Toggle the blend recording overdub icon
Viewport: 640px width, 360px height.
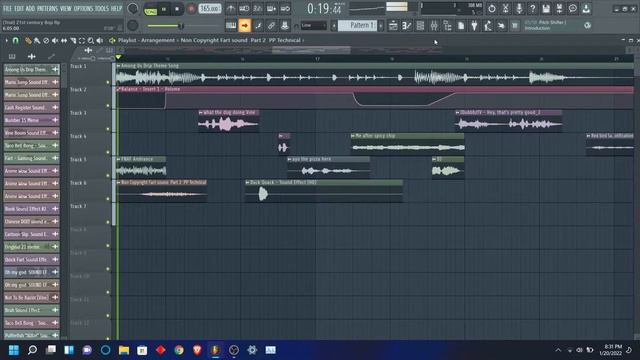pyautogui.click(x=271, y=9)
